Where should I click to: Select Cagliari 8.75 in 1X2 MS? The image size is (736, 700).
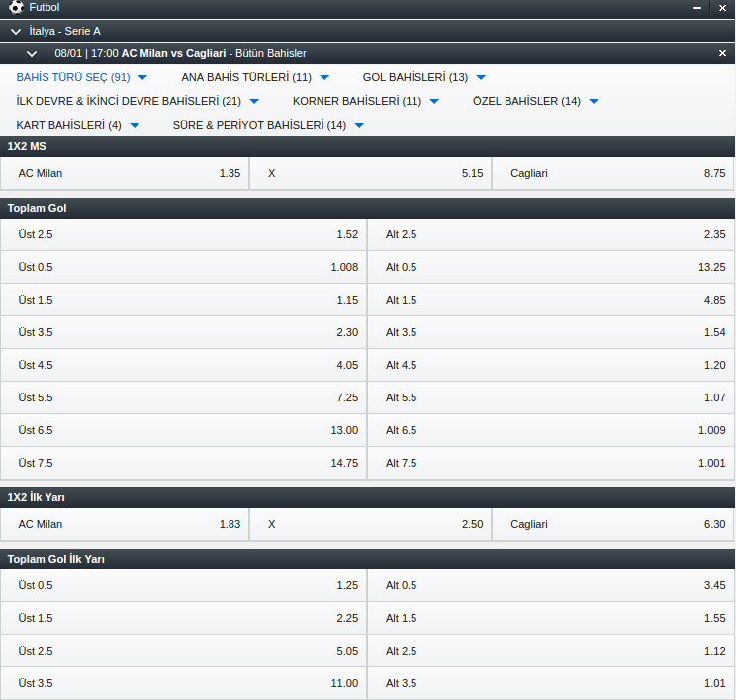tap(613, 174)
